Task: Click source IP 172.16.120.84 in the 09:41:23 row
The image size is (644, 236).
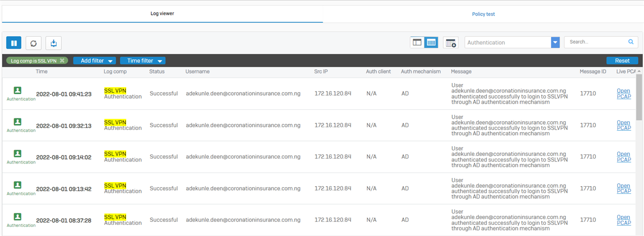Action: coord(333,94)
